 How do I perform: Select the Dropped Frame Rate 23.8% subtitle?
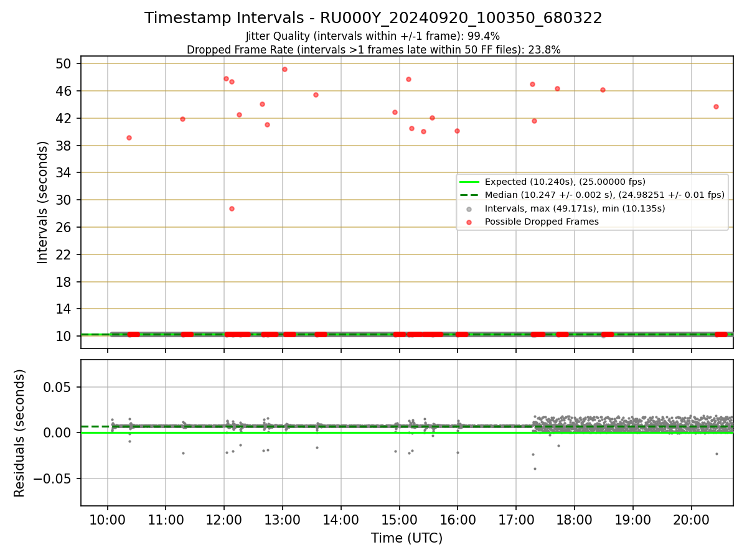tap(374, 50)
